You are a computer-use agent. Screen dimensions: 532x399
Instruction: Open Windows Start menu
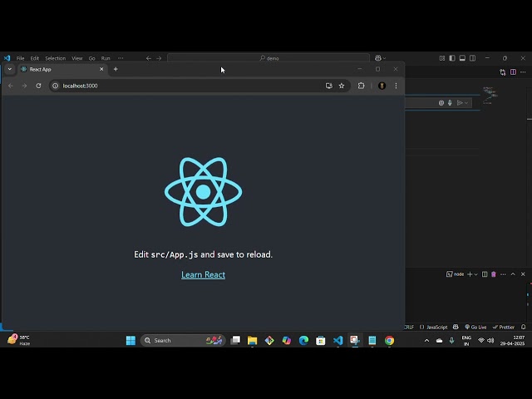(131, 340)
